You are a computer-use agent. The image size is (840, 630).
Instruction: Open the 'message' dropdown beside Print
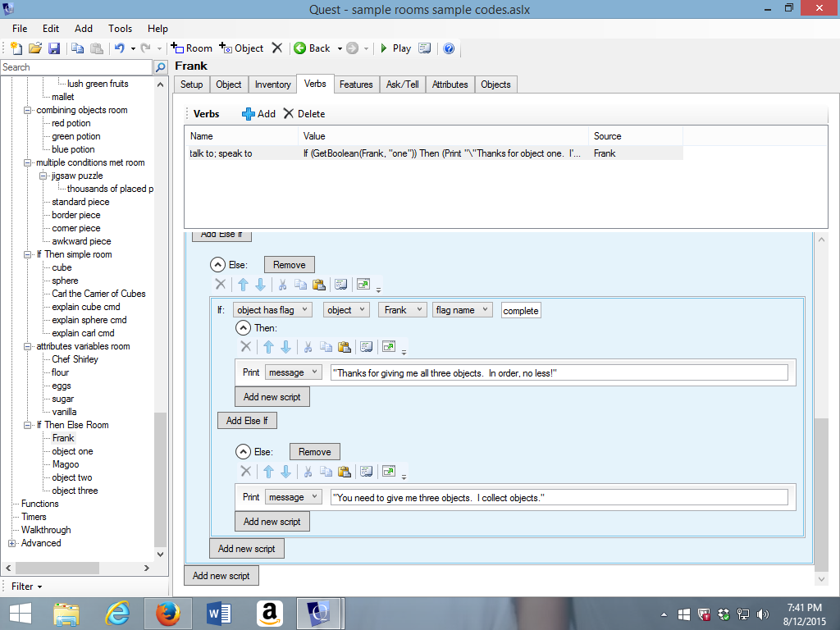point(293,372)
